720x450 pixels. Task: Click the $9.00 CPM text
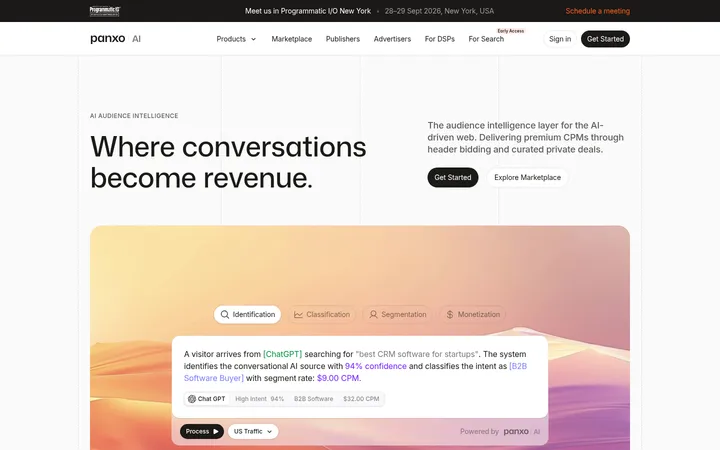point(338,378)
